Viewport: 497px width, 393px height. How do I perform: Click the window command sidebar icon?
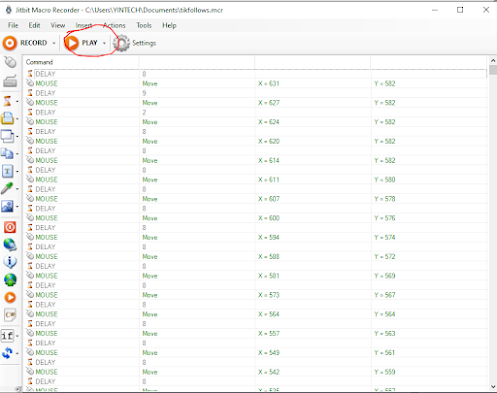click(x=7, y=136)
